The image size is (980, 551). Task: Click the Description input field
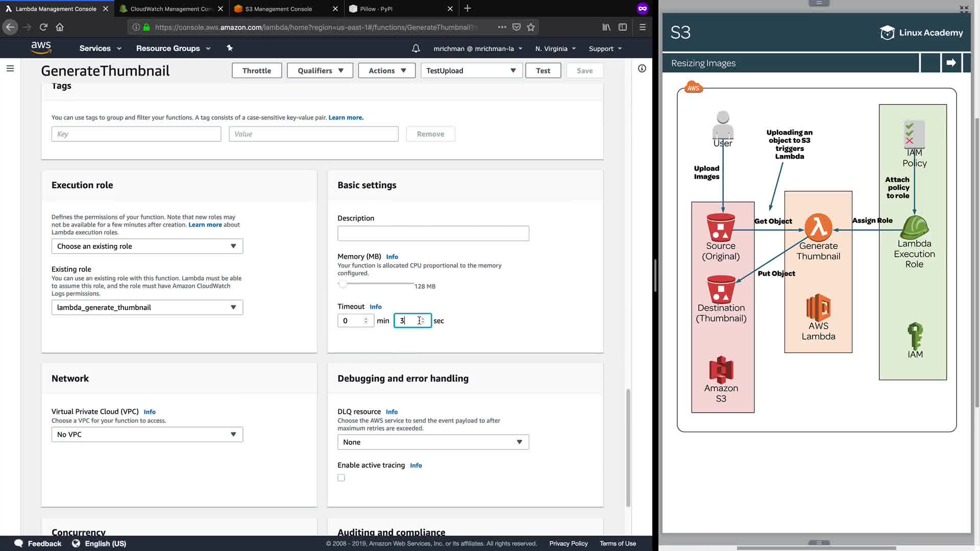[x=433, y=234]
